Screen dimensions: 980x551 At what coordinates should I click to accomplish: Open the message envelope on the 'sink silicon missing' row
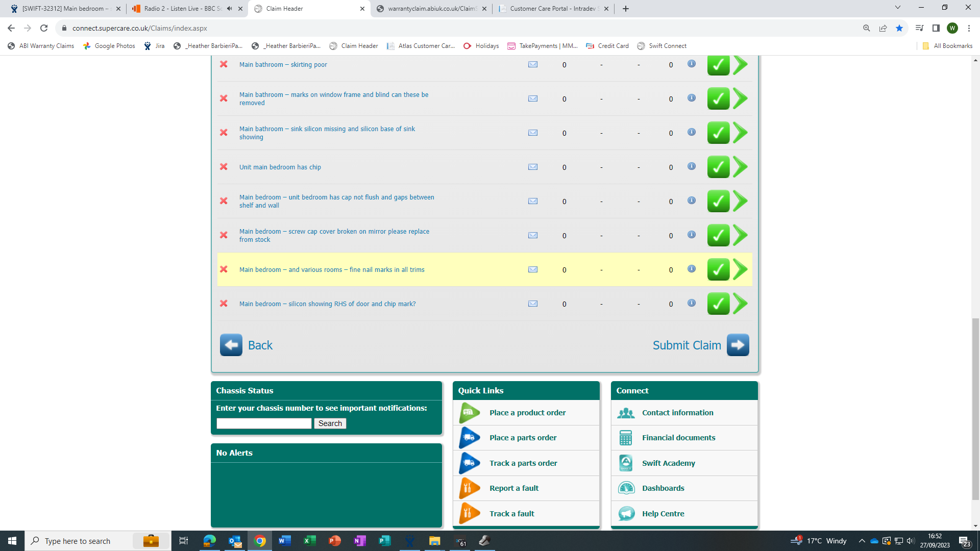tap(532, 133)
